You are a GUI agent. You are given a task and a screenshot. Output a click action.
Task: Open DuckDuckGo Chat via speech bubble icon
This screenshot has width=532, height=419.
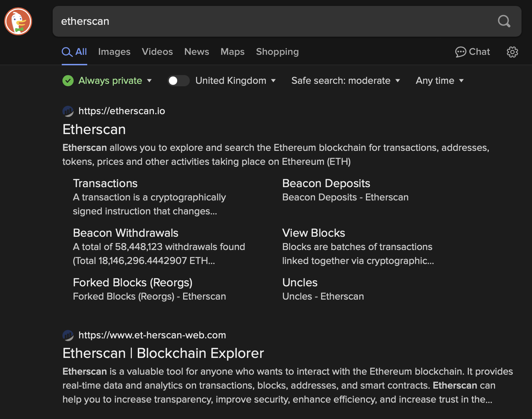pos(461,52)
